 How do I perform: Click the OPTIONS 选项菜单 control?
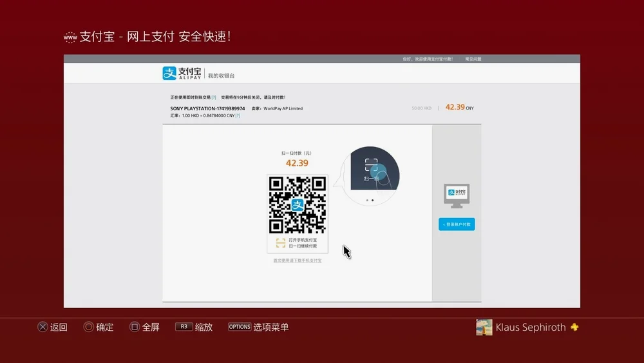click(258, 327)
